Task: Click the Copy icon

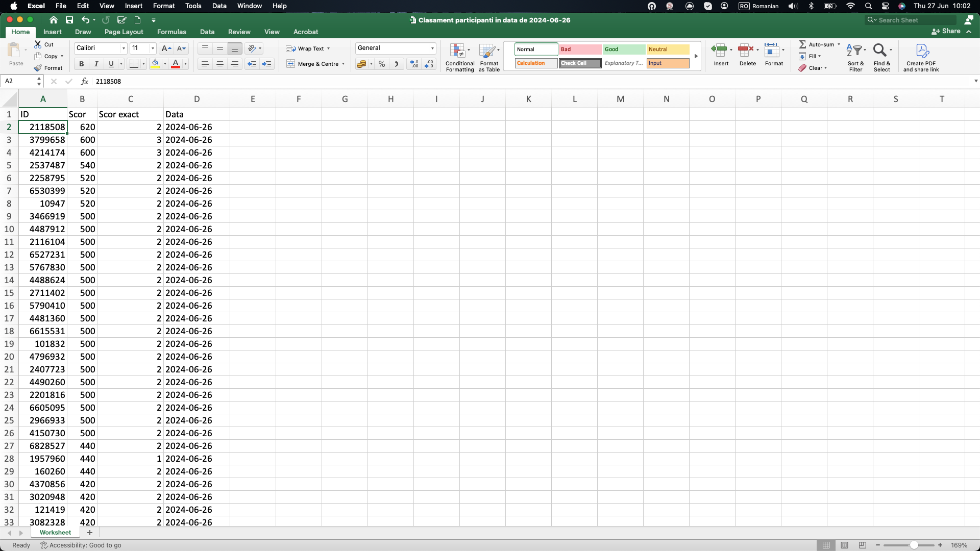Action: pyautogui.click(x=38, y=56)
